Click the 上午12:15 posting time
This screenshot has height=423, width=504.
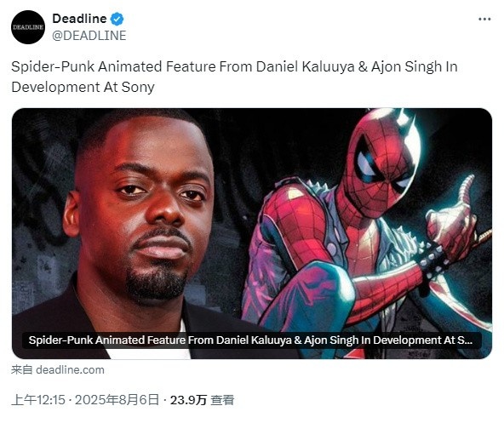(x=38, y=400)
